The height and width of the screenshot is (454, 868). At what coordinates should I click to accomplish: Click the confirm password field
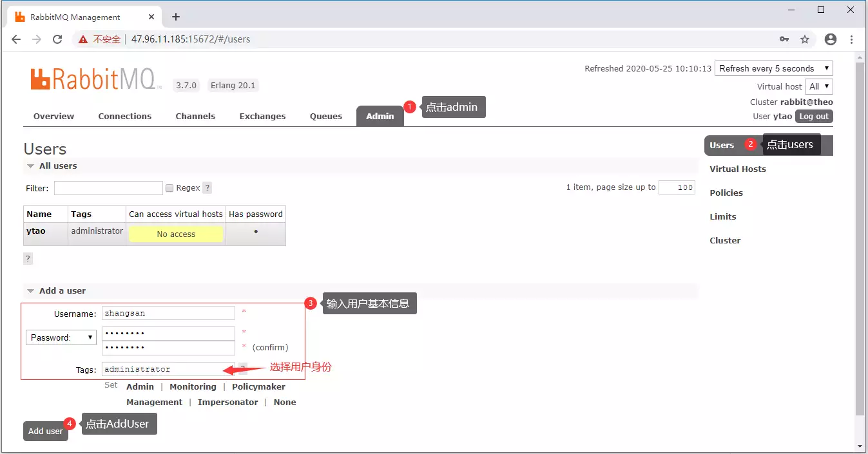pyautogui.click(x=168, y=348)
